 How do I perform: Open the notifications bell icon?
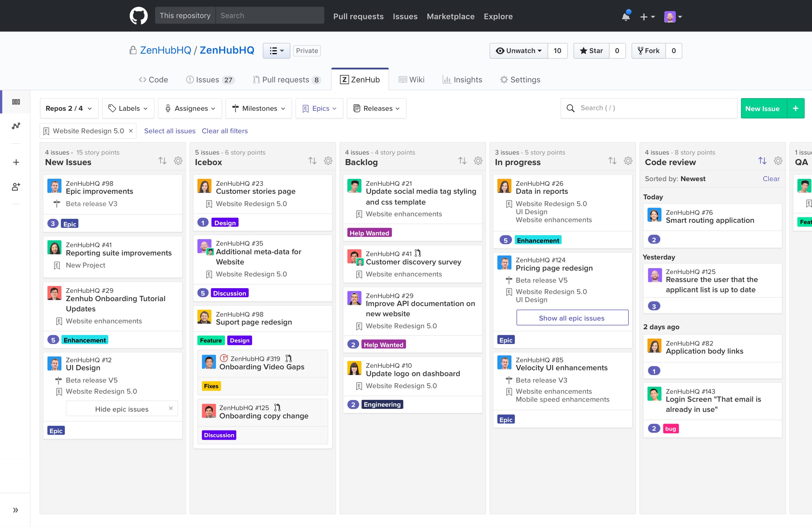tap(625, 16)
